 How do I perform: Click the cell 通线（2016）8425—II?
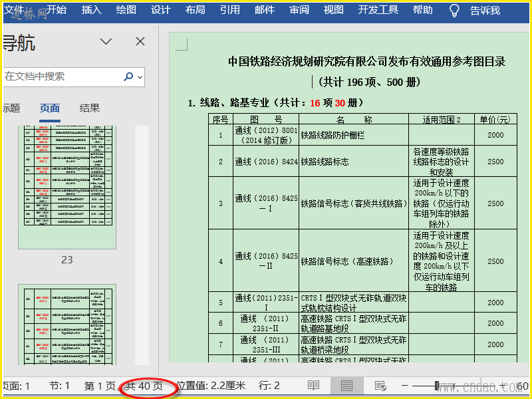(x=266, y=261)
